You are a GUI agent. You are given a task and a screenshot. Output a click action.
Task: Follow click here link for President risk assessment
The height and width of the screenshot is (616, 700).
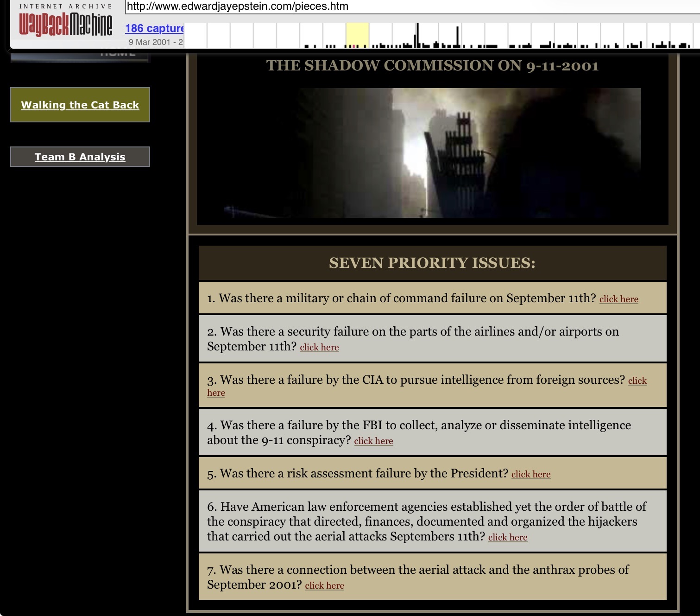click(531, 474)
